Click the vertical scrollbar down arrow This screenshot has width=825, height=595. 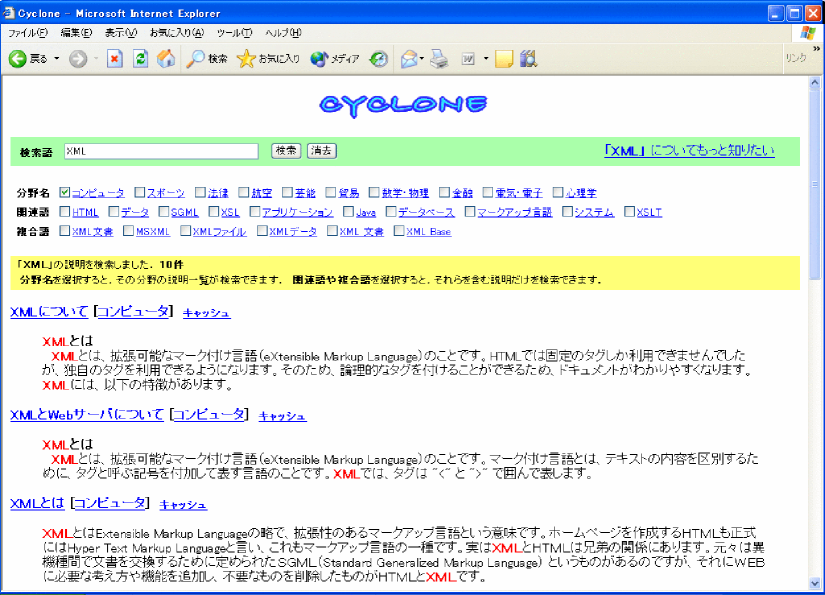coord(815,583)
